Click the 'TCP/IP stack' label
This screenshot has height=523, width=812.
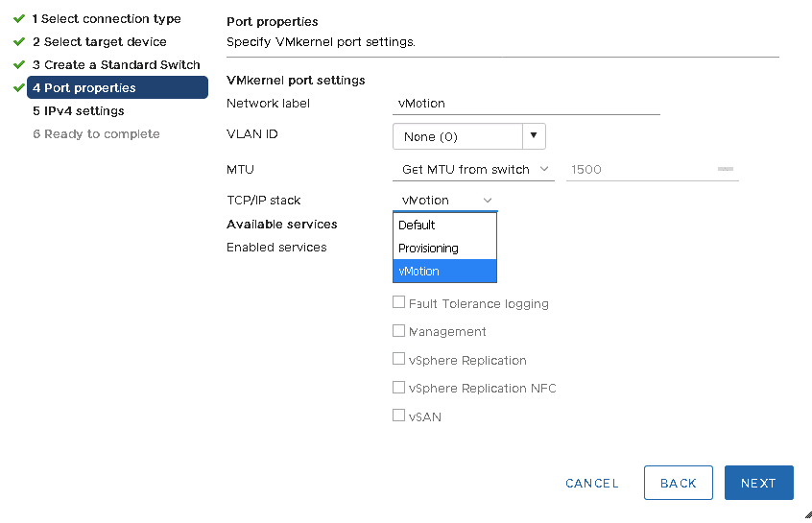point(264,200)
